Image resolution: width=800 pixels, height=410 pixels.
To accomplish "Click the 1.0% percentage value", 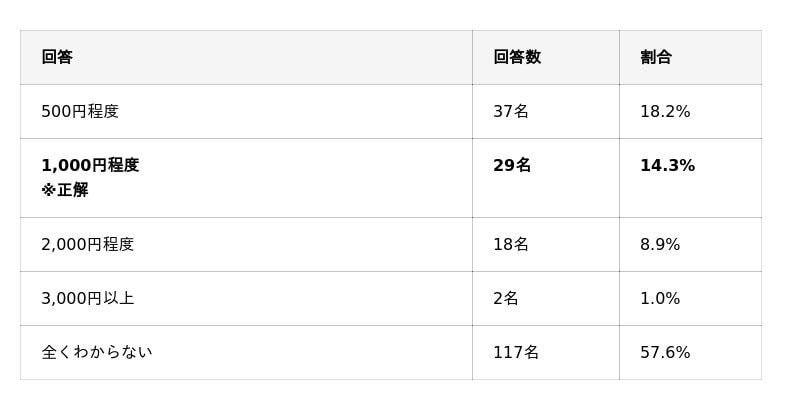I will 660,298.
